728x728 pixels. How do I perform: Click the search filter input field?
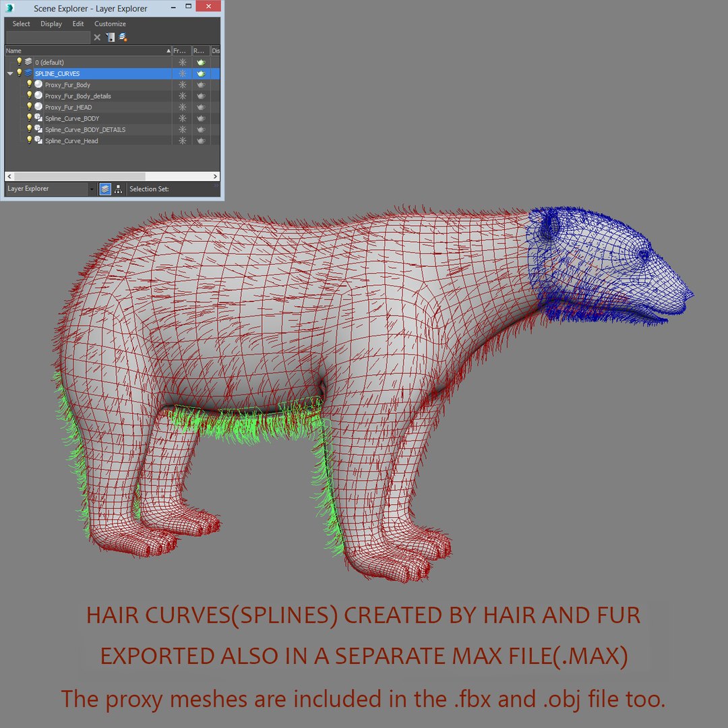(48, 37)
